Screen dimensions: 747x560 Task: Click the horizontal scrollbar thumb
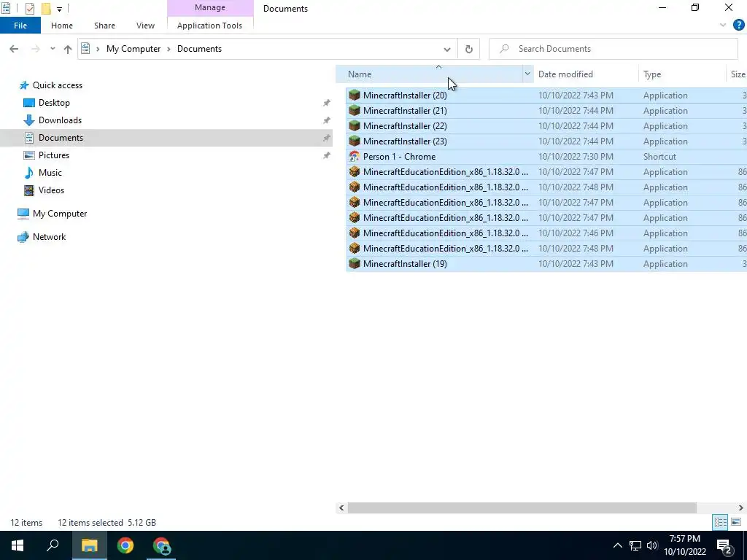pos(522,508)
